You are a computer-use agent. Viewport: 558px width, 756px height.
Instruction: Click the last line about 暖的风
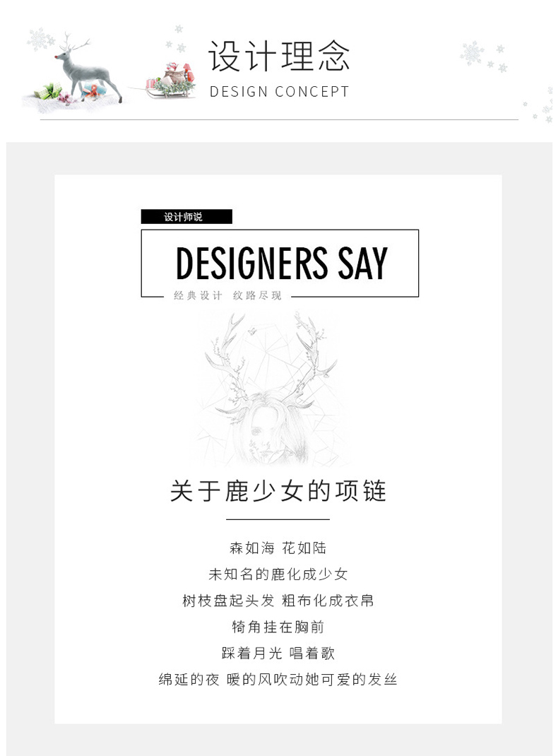[x=278, y=679]
